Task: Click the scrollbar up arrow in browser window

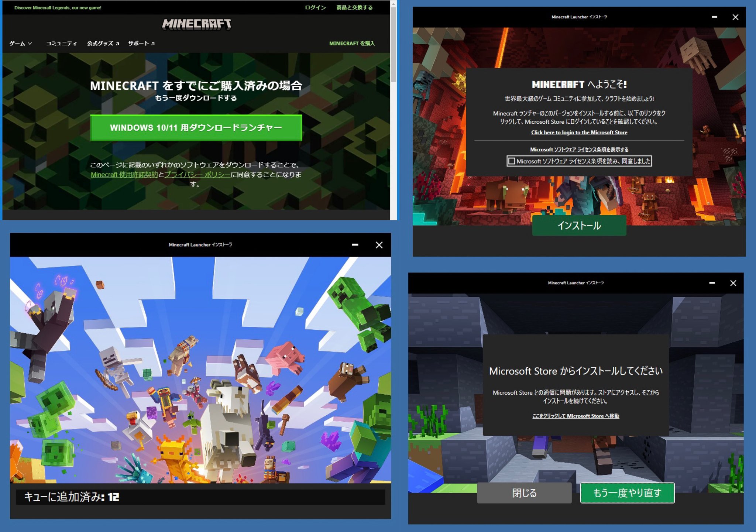Action: click(x=394, y=3)
